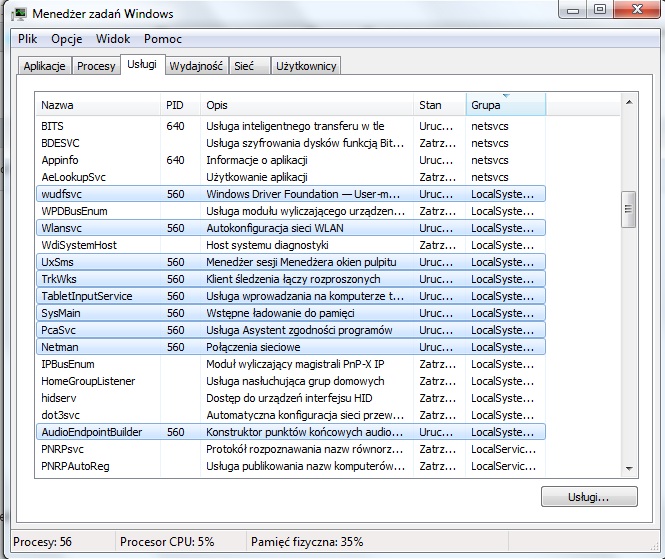The height and width of the screenshot is (559, 665).
Task: Select the Netman service row
Action: 291,347
